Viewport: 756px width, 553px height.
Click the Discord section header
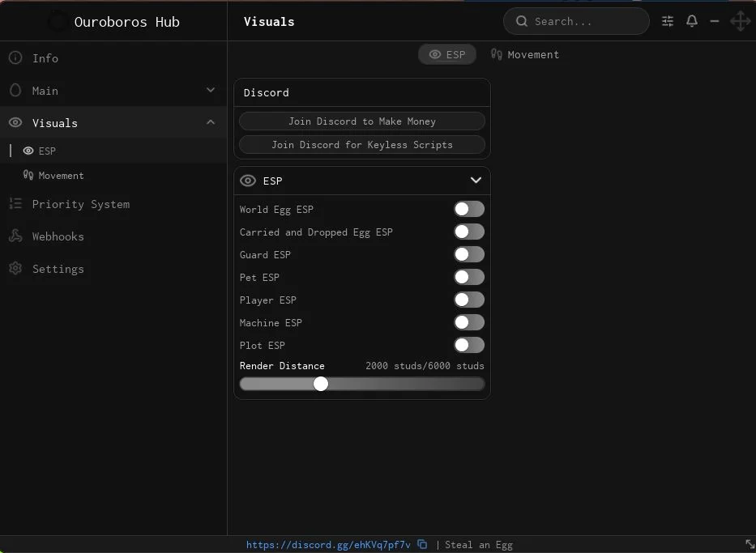(x=362, y=92)
